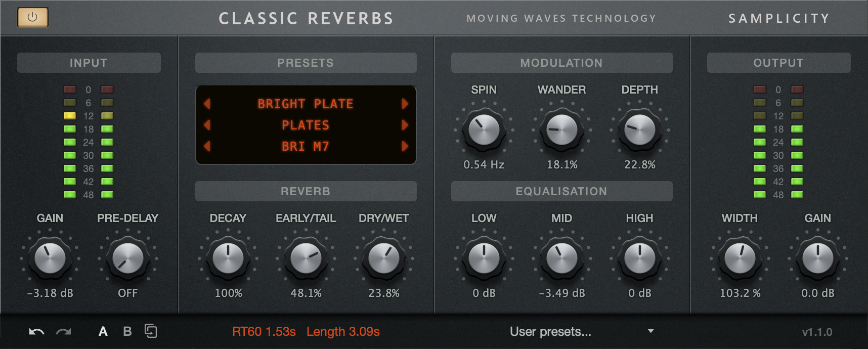Click the BRIGHT PLATE preset name
Viewport: 868px width, 349px height.
(306, 104)
